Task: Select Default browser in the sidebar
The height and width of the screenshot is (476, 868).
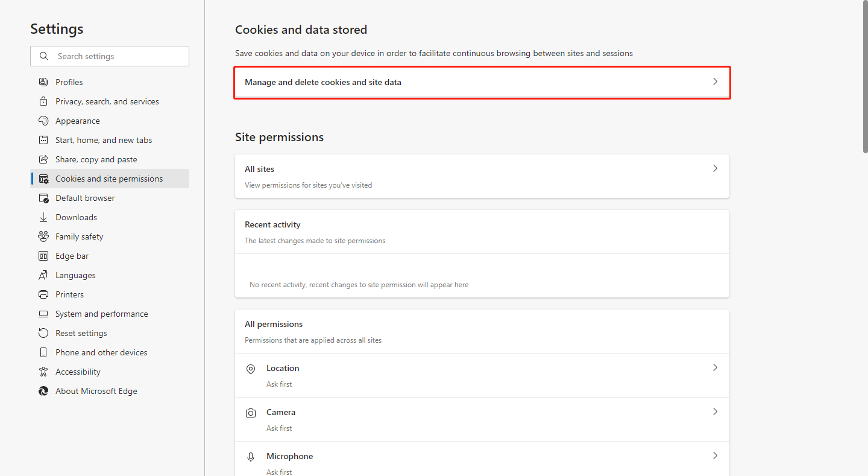Action: [x=84, y=197]
